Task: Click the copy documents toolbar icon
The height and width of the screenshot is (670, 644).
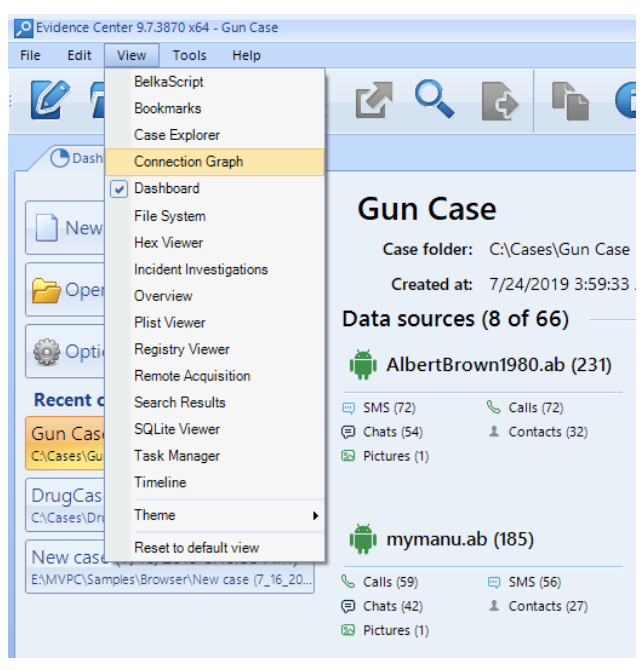Action: coord(570,101)
